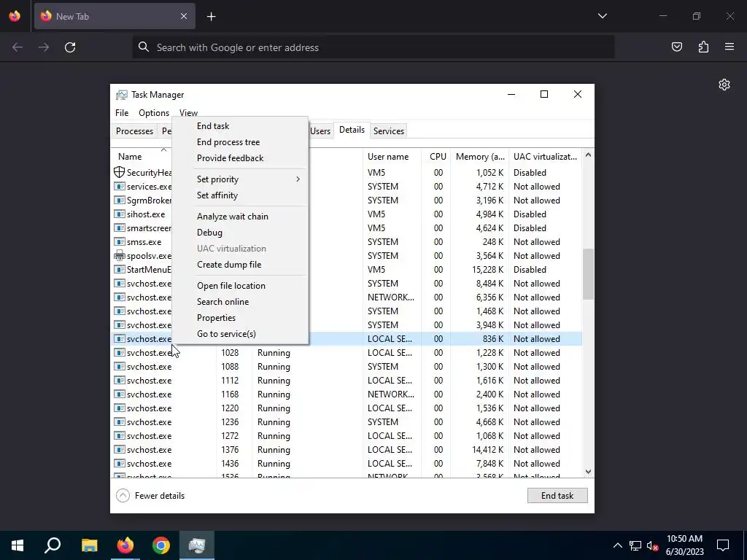Save to Pocket icon in Firefox
This screenshot has width=747, height=560.
[677, 47]
